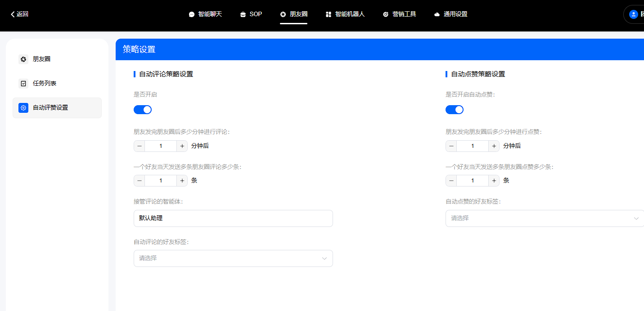Increase comment delay minutes with plus button
The height and width of the screenshot is (311, 644).
[x=182, y=146]
